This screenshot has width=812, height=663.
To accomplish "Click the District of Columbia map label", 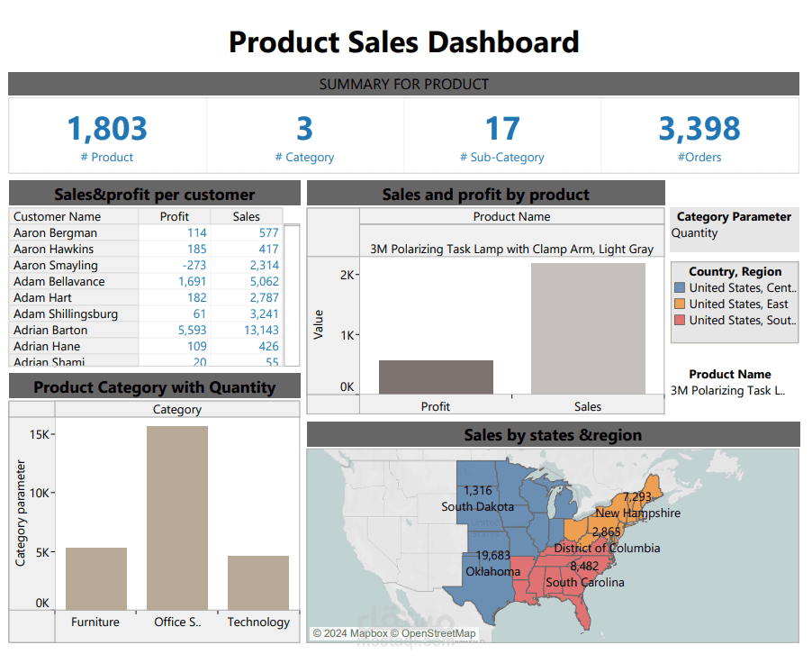I will pyautogui.click(x=607, y=548).
